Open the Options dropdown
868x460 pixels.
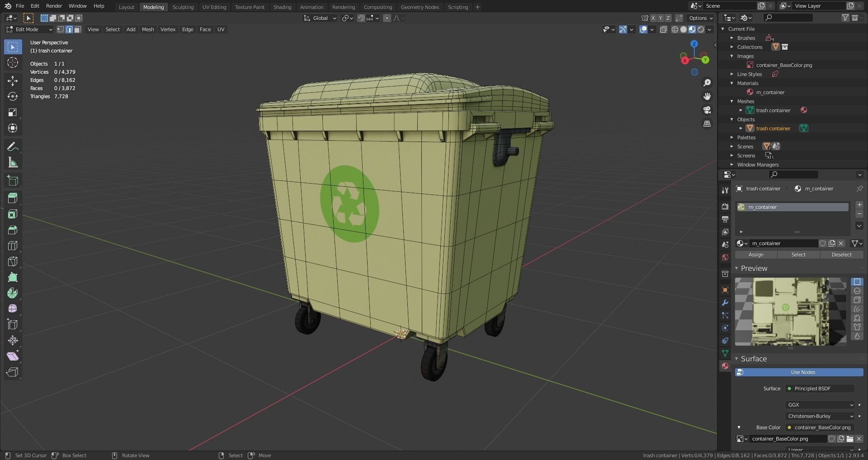point(701,18)
